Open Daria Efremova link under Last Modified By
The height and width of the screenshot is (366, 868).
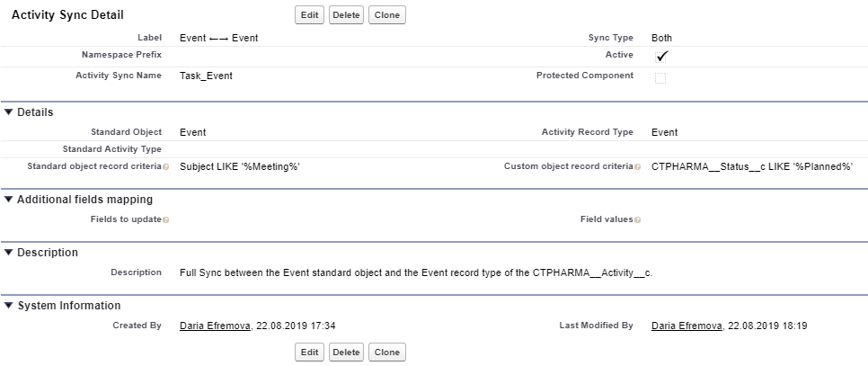[687, 326]
